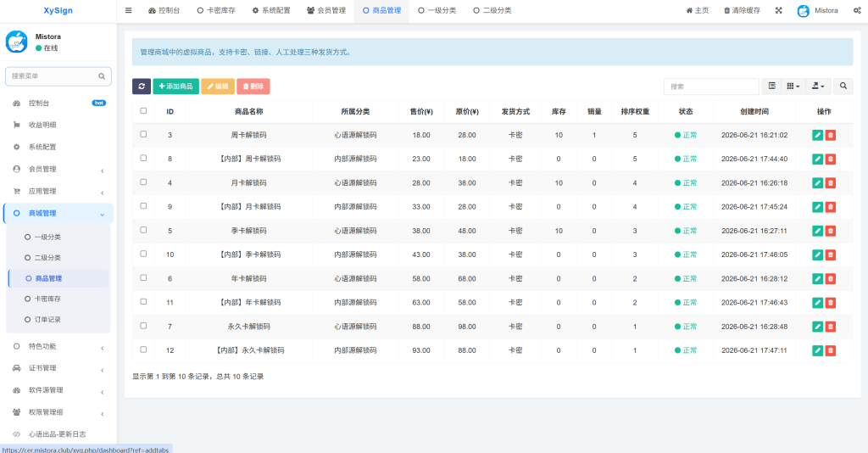This screenshot has height=453, width=868.
Task: Click the magnifier icon in the sidebar search box
Action: 102,76
